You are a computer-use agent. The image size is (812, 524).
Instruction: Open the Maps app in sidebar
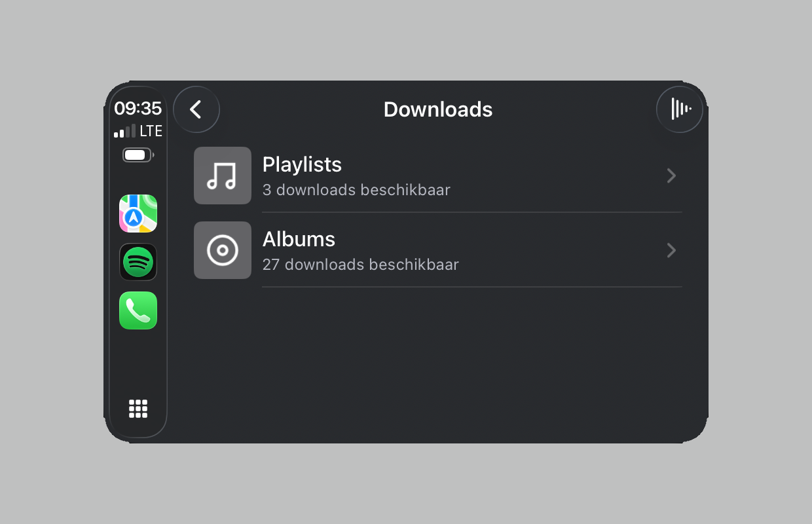[138, 214]
